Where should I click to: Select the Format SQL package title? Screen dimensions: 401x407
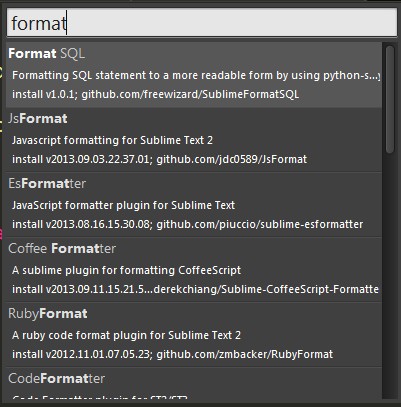click(47, 54)
